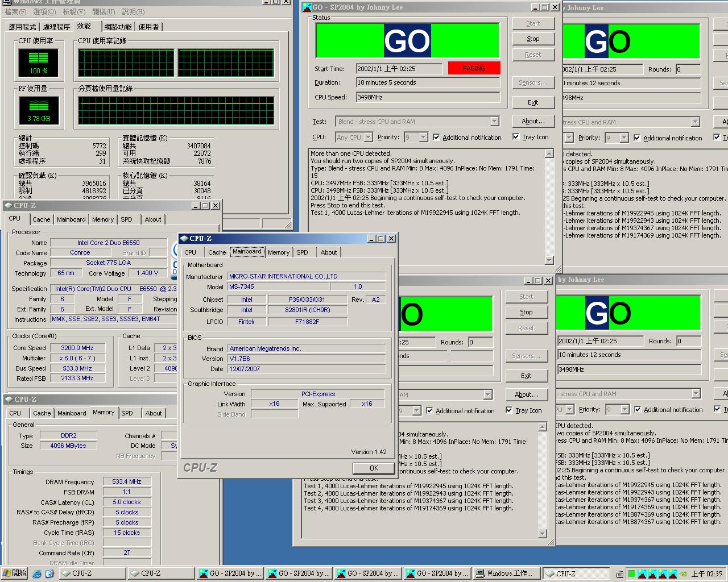Select Memory tab in CPU-Z Mainboard window
728x582 pixels.
point(279,252)
